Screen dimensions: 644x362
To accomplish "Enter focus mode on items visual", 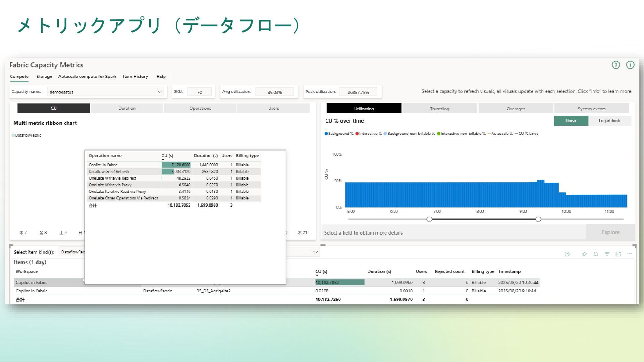I will tap(618, 254).
